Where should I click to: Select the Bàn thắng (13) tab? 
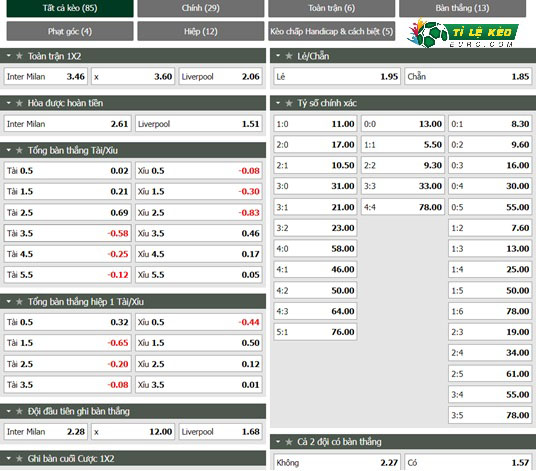[462, 8]
